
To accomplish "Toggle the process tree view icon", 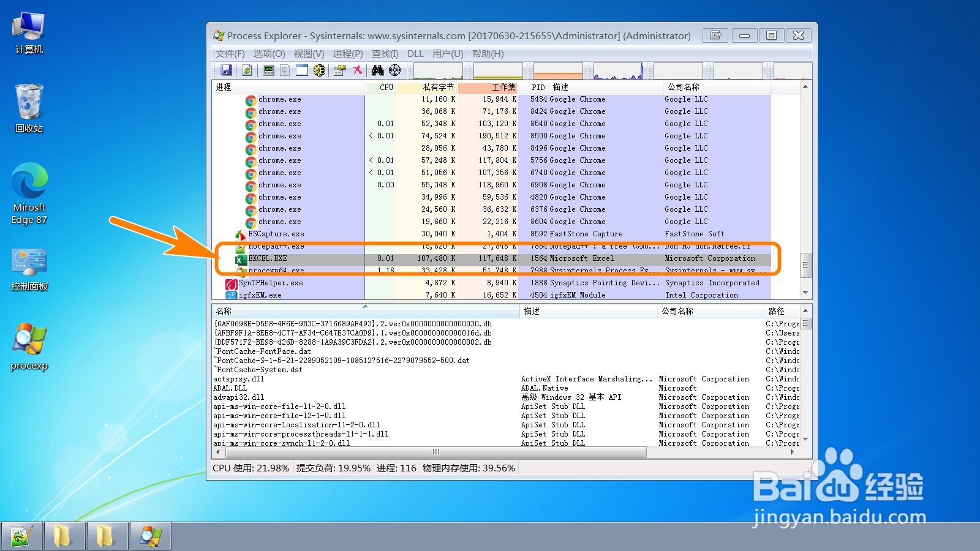I will [285, 70].
